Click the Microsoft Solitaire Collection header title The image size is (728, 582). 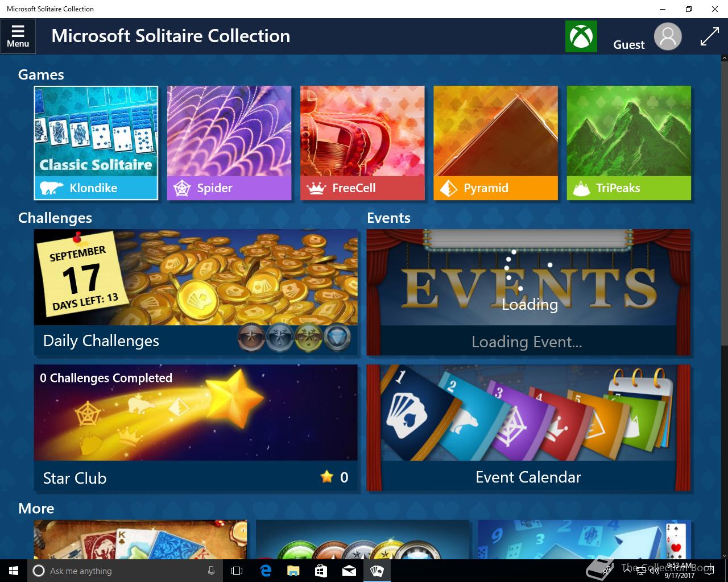coord(171,36)
